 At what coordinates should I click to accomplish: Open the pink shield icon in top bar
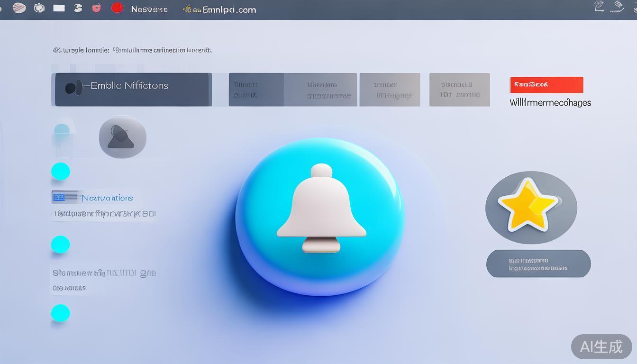pyautogui.click(x=96, y=8)
